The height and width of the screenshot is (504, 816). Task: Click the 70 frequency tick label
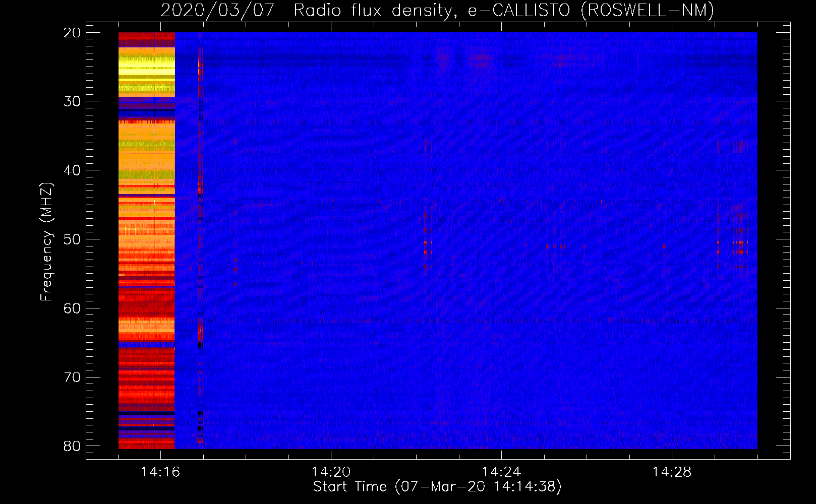[72, 377]
